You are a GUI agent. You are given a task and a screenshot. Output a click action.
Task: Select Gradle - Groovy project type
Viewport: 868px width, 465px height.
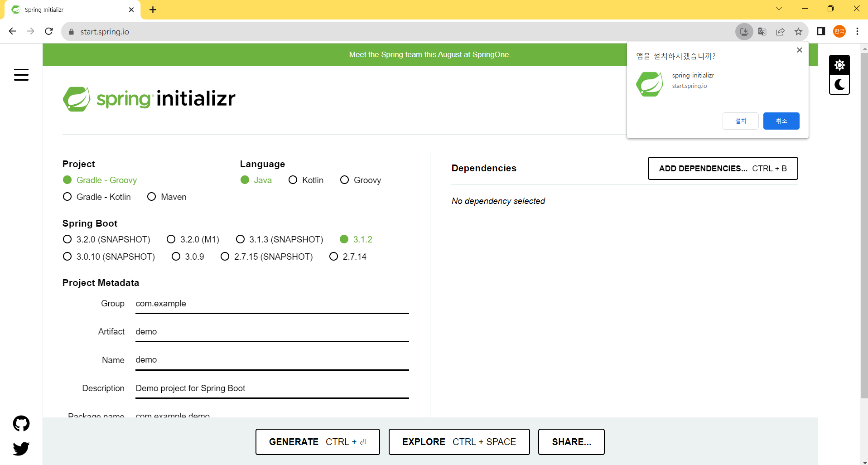100,180
